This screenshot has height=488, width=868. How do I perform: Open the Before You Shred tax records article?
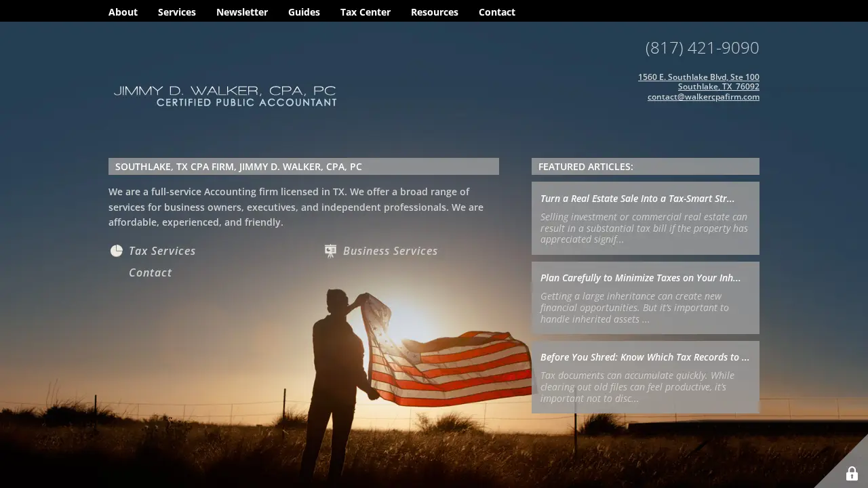(x=645, y=357)
